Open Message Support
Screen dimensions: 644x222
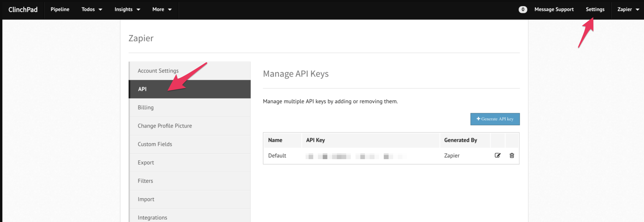[x=554, y=10]
